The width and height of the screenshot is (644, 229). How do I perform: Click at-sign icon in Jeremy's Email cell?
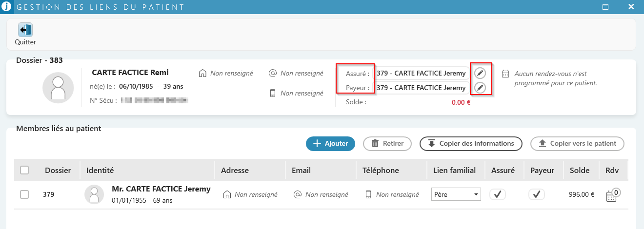297,194
